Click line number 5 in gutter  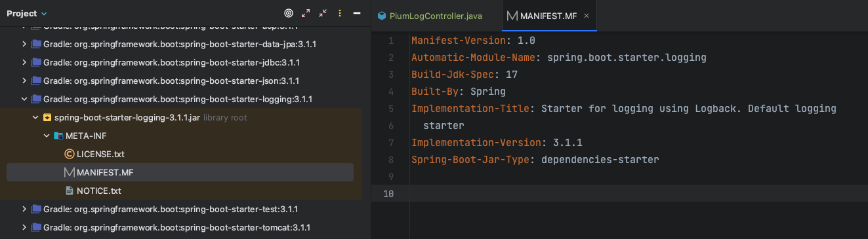tap(391, 109)
